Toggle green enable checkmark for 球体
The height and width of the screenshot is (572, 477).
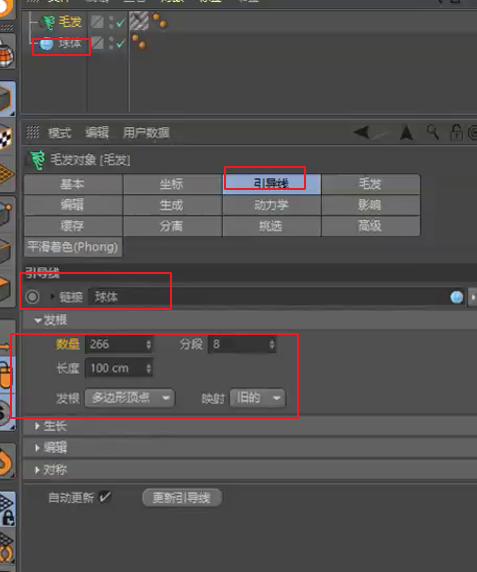point(120,44)
